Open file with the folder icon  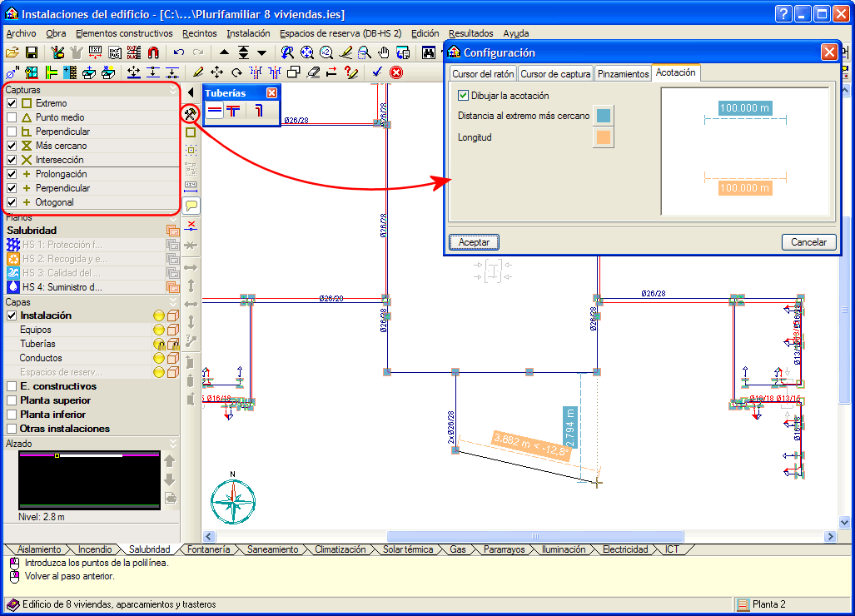[12, 52]
